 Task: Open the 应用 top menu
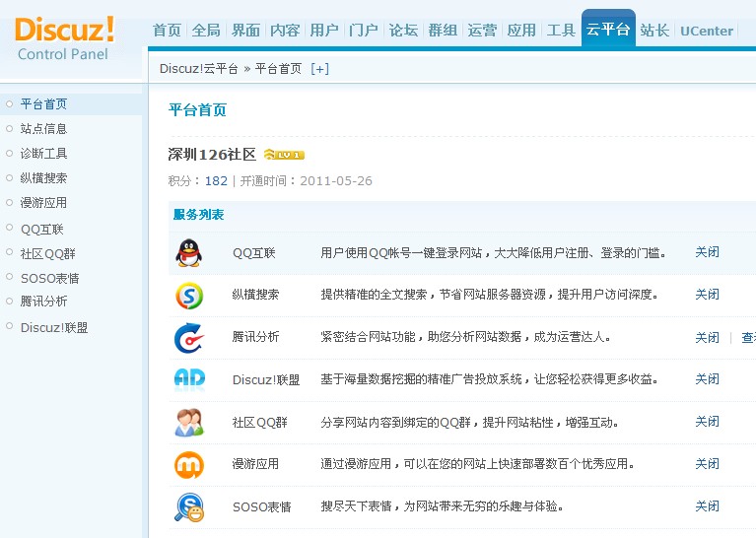[x=521, y=31]
